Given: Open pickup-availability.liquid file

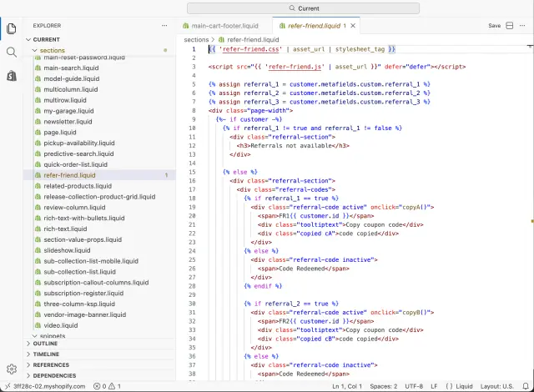Looking at the screenshot, I should coord(79,143).
